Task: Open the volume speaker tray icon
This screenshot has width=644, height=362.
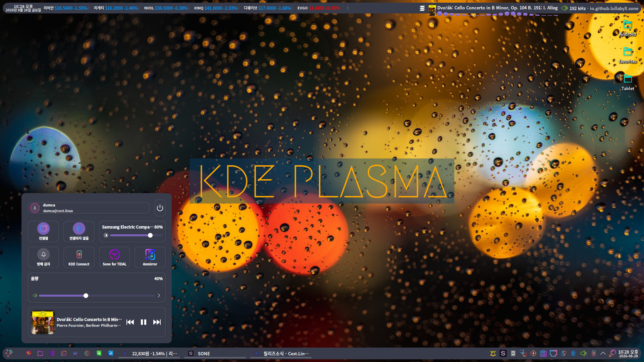Action: (584, 353)
